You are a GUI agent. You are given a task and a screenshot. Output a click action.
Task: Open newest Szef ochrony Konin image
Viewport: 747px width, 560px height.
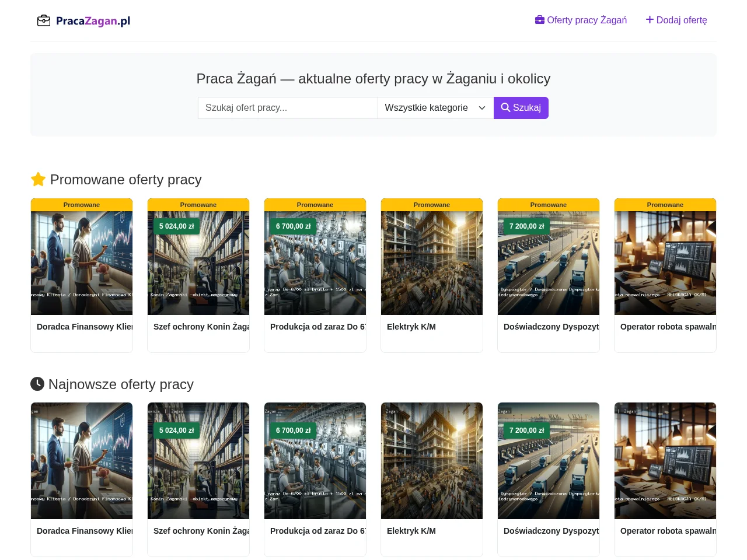click(x=198, y=461)
